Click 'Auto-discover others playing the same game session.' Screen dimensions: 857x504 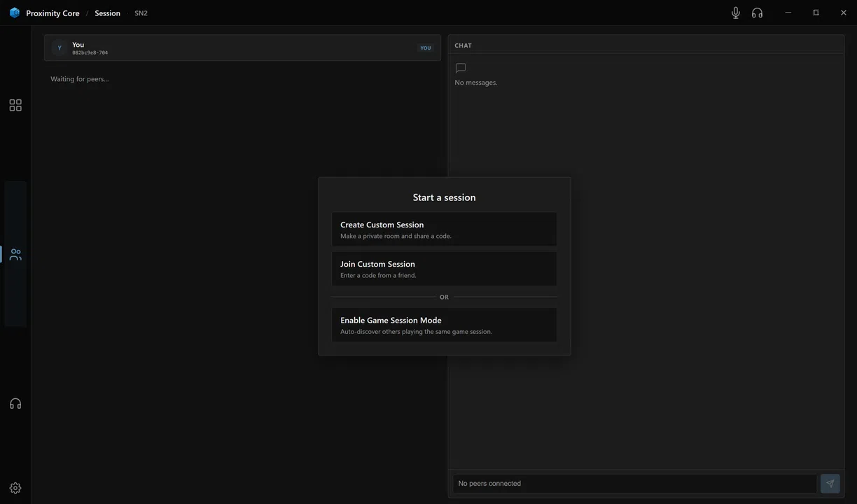[416, 331]
